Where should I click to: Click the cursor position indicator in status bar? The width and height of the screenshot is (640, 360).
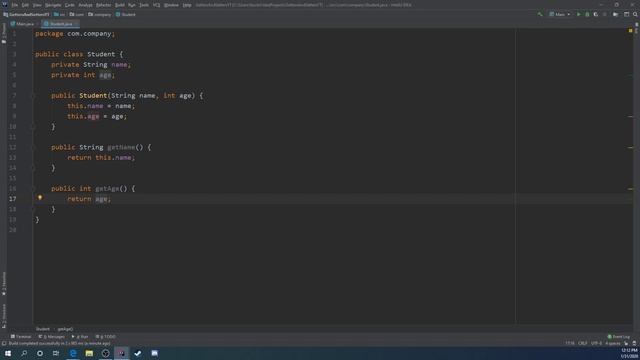[x=570, y=344]
